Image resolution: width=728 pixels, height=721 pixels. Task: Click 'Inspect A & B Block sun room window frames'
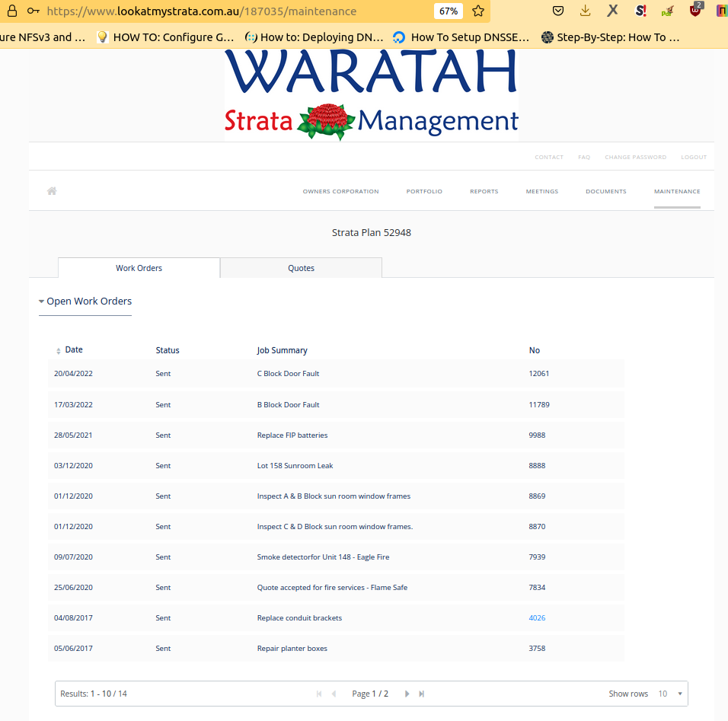coord(334,496)
